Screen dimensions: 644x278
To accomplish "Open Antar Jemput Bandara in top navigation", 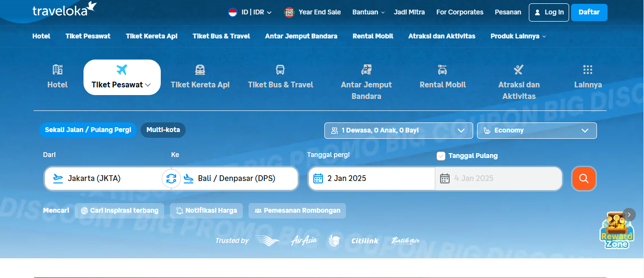I will (x=301, y=36).
